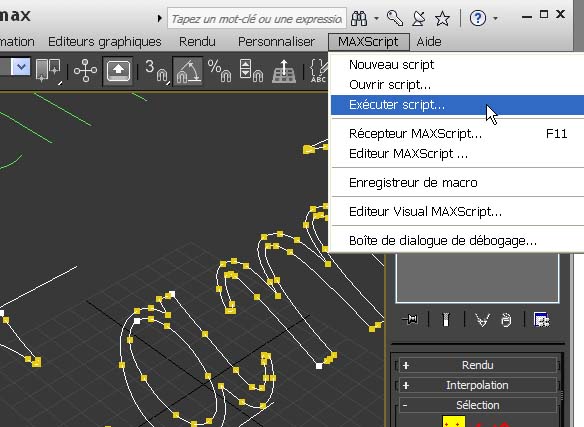Toggle Keyboard Shortcut Override button
Viewport: 584px width, 427px height.
pyautogui.click(x=118, y=70)
